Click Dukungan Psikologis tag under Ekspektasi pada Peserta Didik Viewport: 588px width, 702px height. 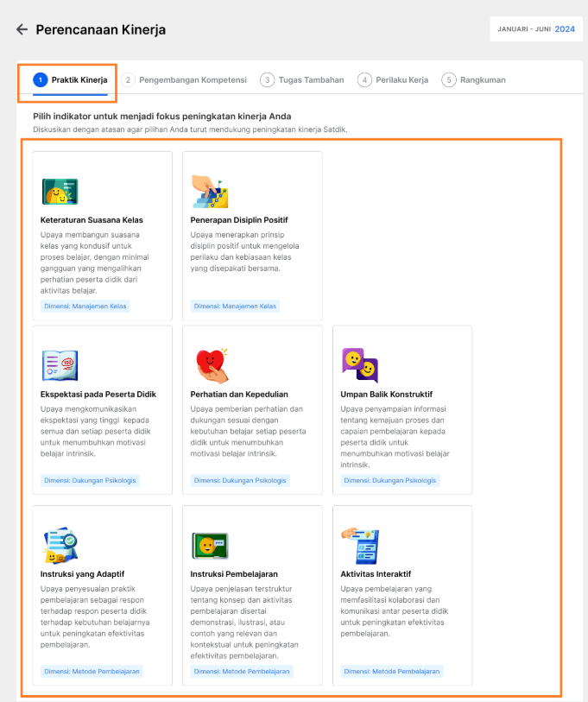pyautogui.click(x=90, y=480)
